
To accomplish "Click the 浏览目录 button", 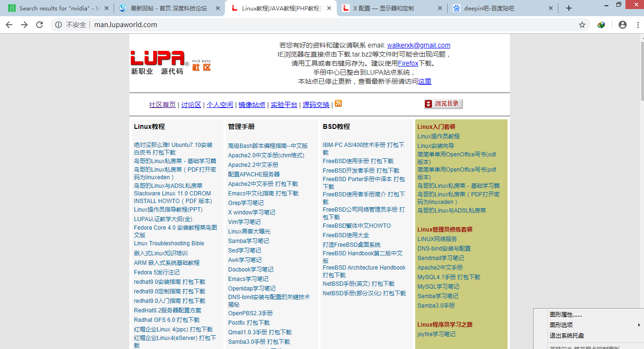I will point(443,104).
